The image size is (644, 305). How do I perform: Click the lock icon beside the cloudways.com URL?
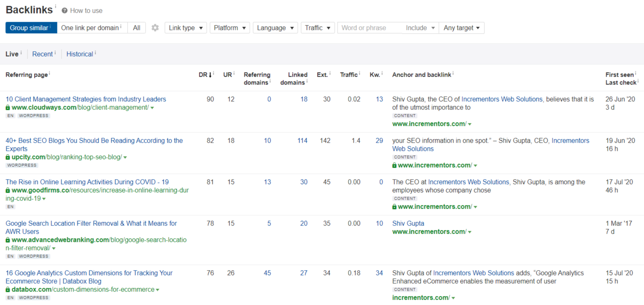[8, 107]
